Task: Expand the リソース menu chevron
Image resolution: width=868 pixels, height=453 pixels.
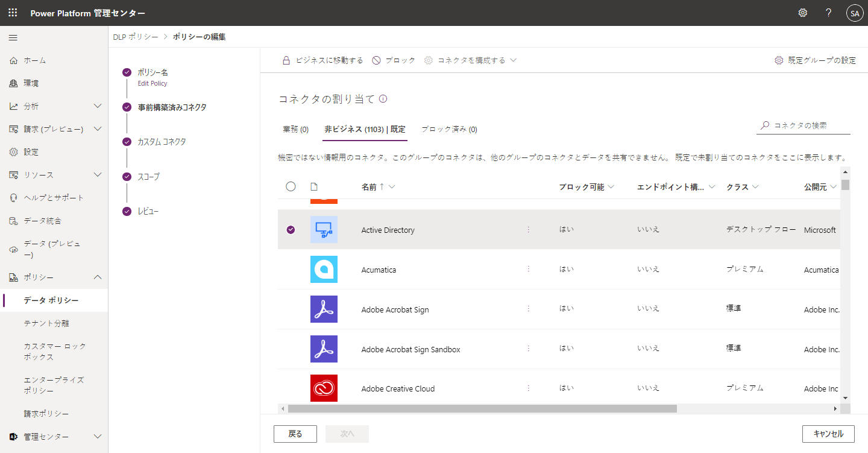Action: [98, 175]
